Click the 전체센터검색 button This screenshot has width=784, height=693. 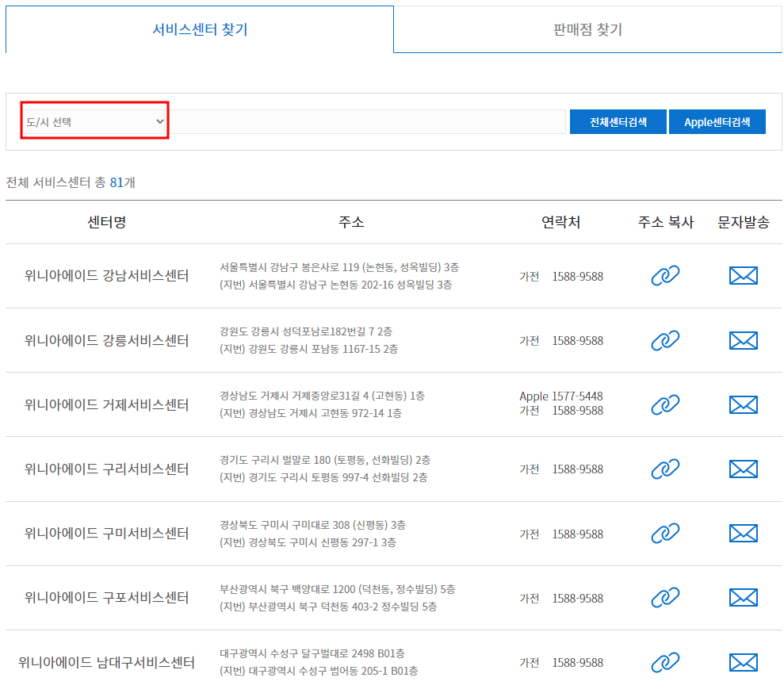[618, 121]
